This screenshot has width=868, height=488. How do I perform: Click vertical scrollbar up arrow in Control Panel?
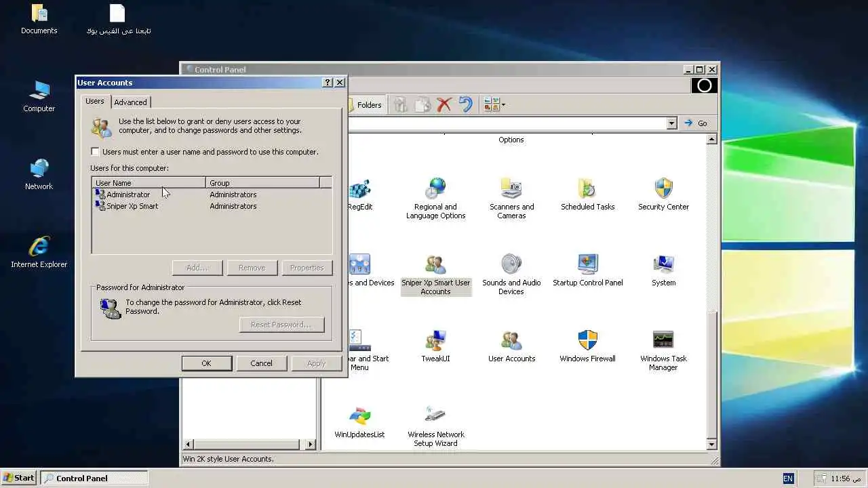[x=711, y=140]
